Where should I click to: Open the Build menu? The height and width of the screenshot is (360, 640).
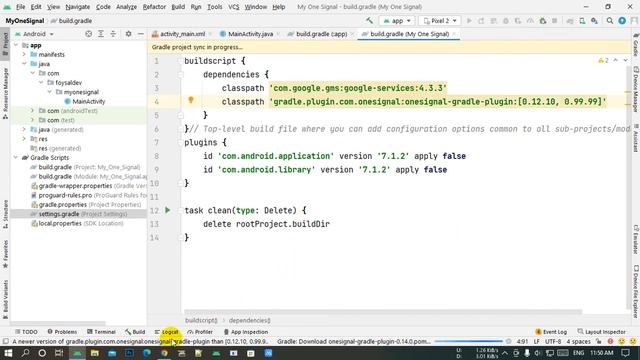click(178, 7)
